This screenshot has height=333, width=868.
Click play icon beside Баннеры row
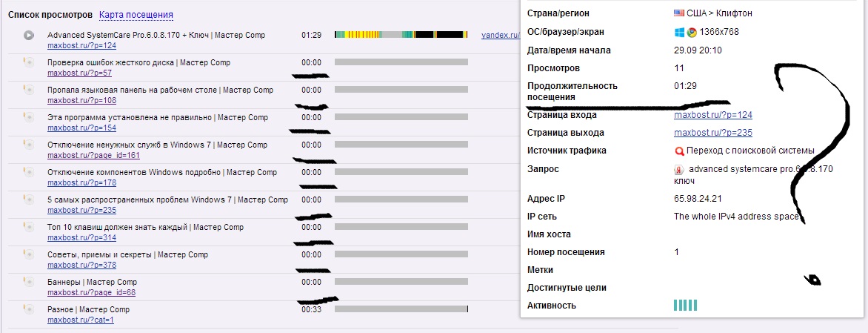tap(29, 282)
